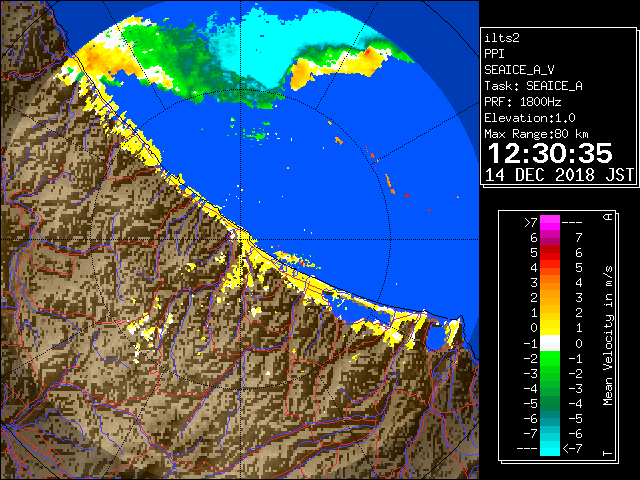Image resolution: width=640 pixels, height=480 pixels.
Task: Click the PRF: 1800Hz value
Action: [x=522, y=102]
